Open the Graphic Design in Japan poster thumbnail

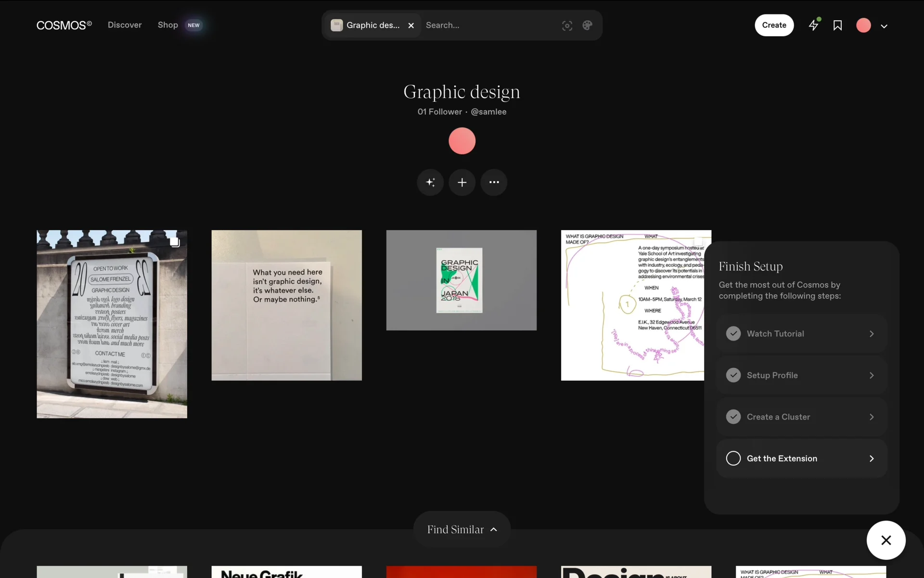click(x=461, y=280)
